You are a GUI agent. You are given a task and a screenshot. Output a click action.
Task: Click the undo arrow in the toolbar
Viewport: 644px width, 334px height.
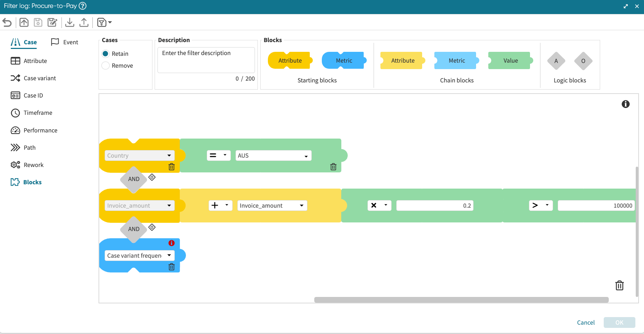tap(7, 23)
